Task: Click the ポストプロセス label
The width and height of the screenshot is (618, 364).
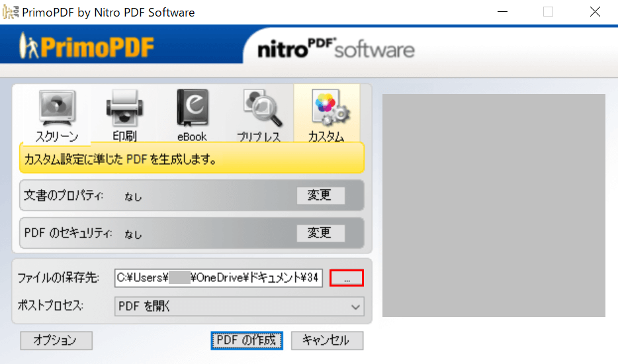Action: point(50,305)
